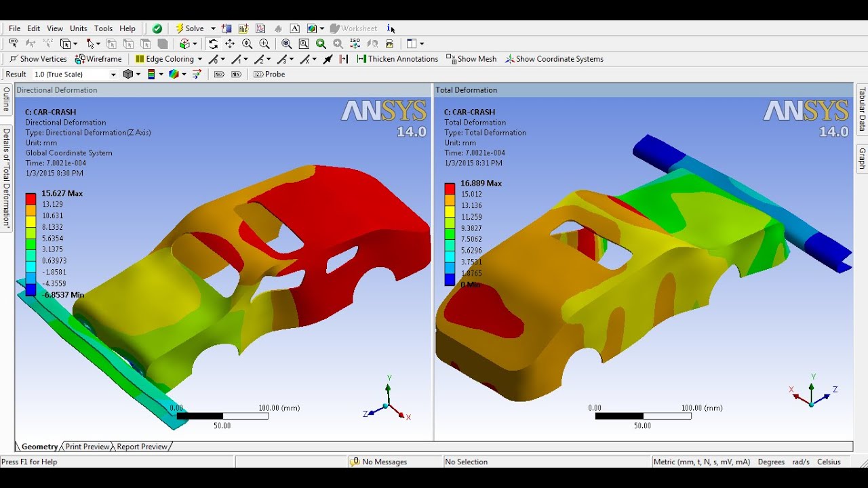Viewport: 868px width, 488px height.
Task: Click the Annotation 'A' icon
Action: pos(295,28)
